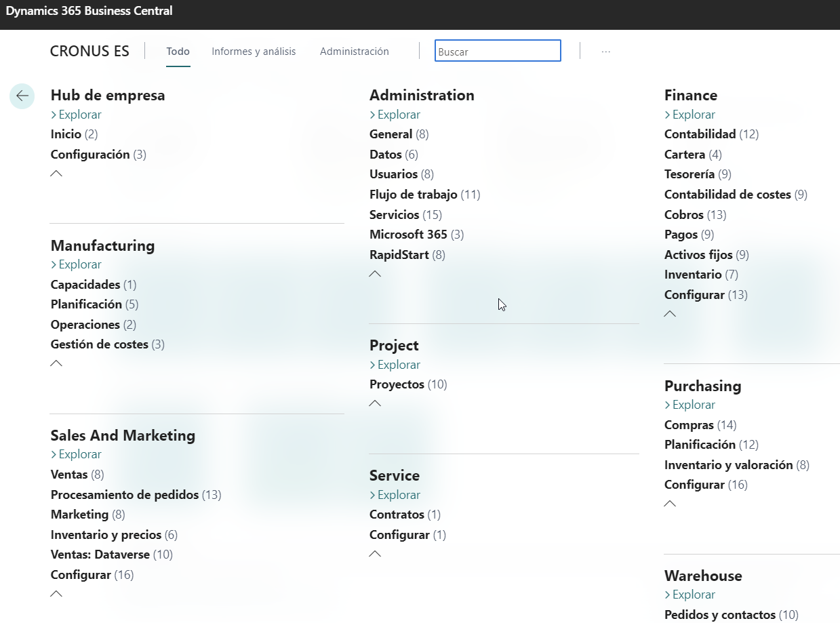The height and width of the screenshot is (623, 840).
Task: Open Contabilidad de costes (9)
Action: pyautogui.click(x=736, y=195)
